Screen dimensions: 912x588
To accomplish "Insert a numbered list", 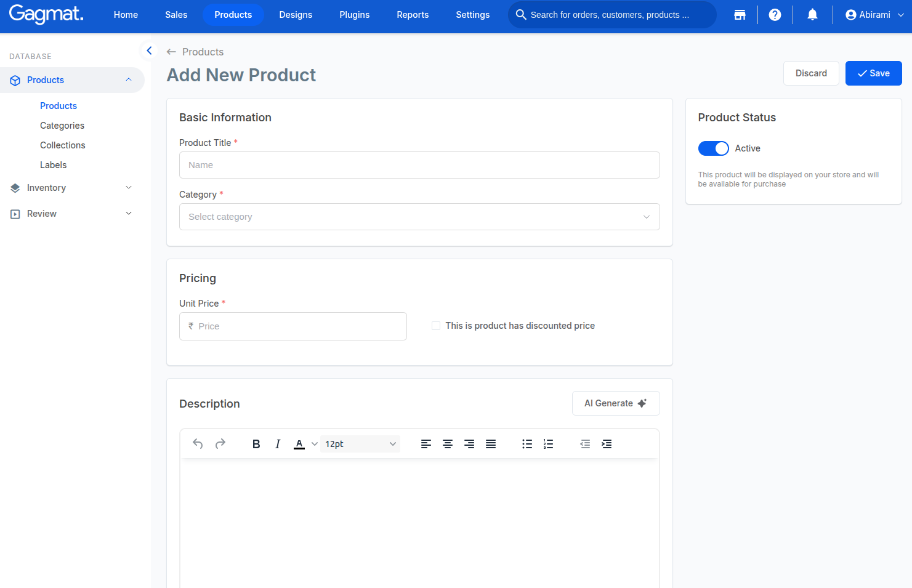I will [x=549, y=444].
